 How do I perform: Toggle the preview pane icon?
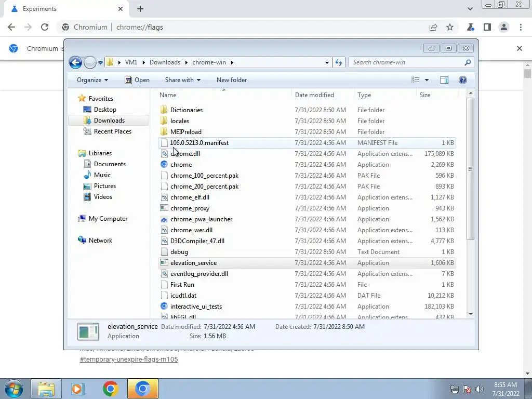pos(444,80)
